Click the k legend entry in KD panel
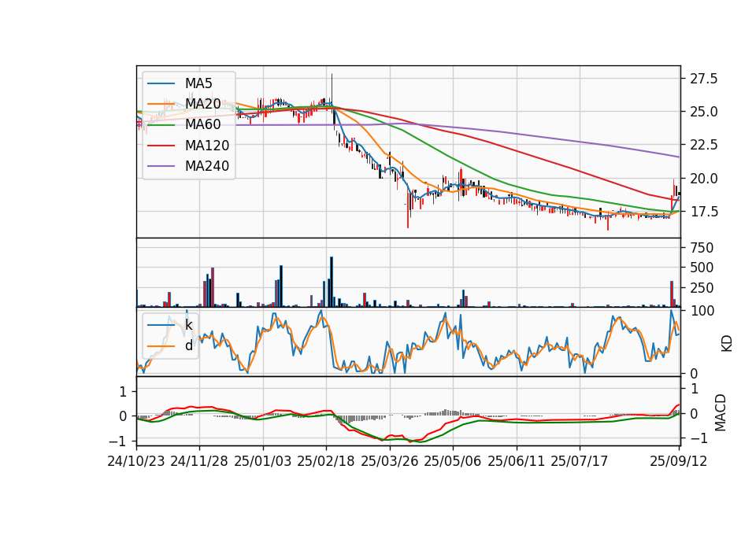 click(188, 325)
